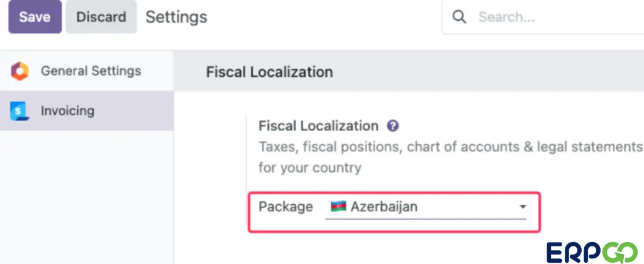The height and width of the screenshot is (264, 644).
Task: Expand the Package dropdown caret arrow
Action: click(x=523, y=207)
